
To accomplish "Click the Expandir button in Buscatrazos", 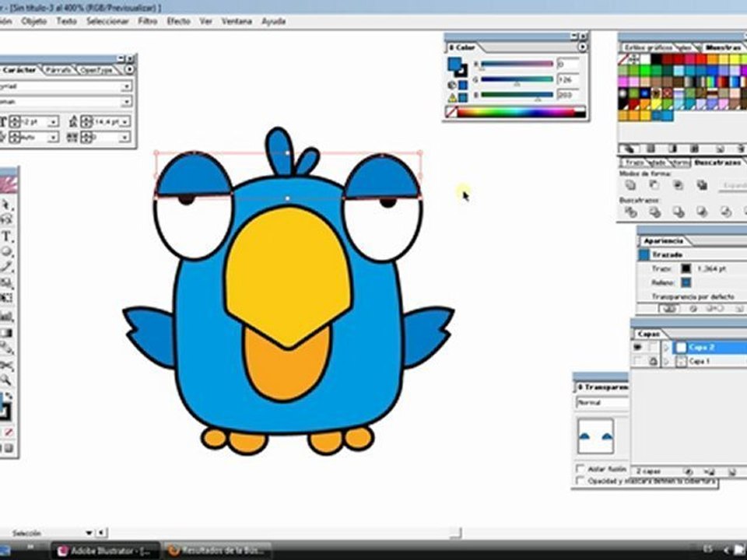I will click(x=734, y=185).
